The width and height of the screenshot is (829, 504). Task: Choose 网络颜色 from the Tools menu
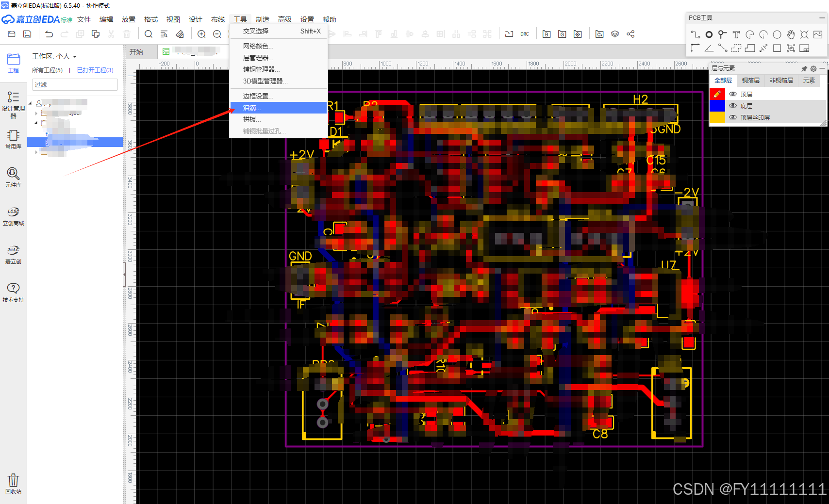click(x=279, y=46)
